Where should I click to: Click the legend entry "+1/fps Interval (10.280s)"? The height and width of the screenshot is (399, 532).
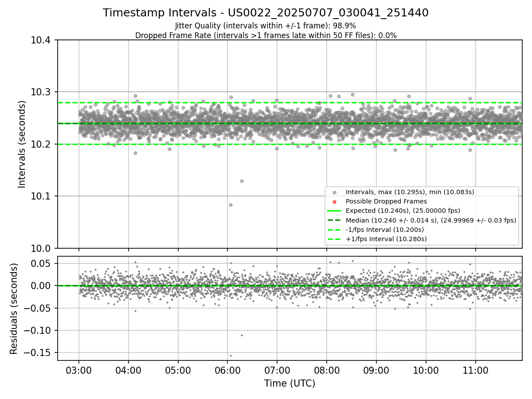[x=386, y=239]
